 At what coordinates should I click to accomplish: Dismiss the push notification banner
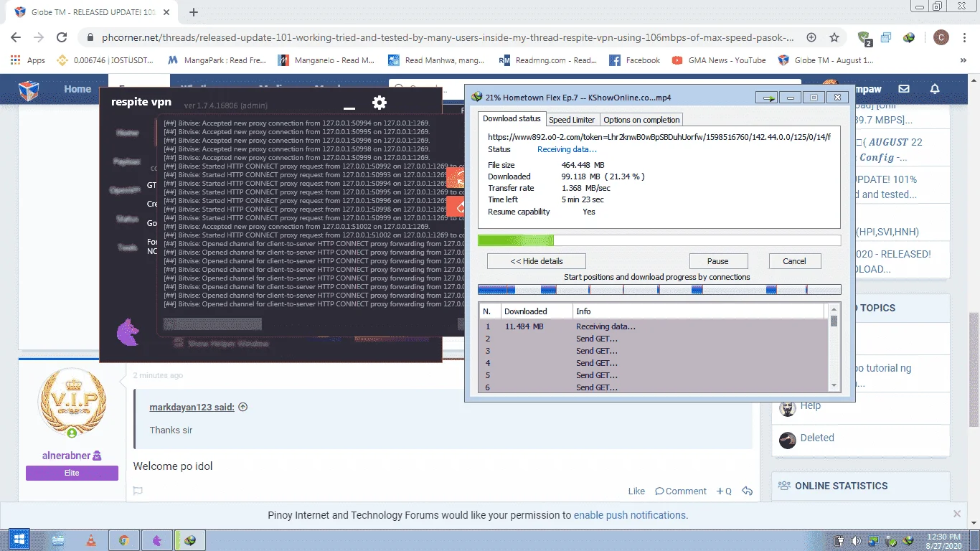coord(956,514)
